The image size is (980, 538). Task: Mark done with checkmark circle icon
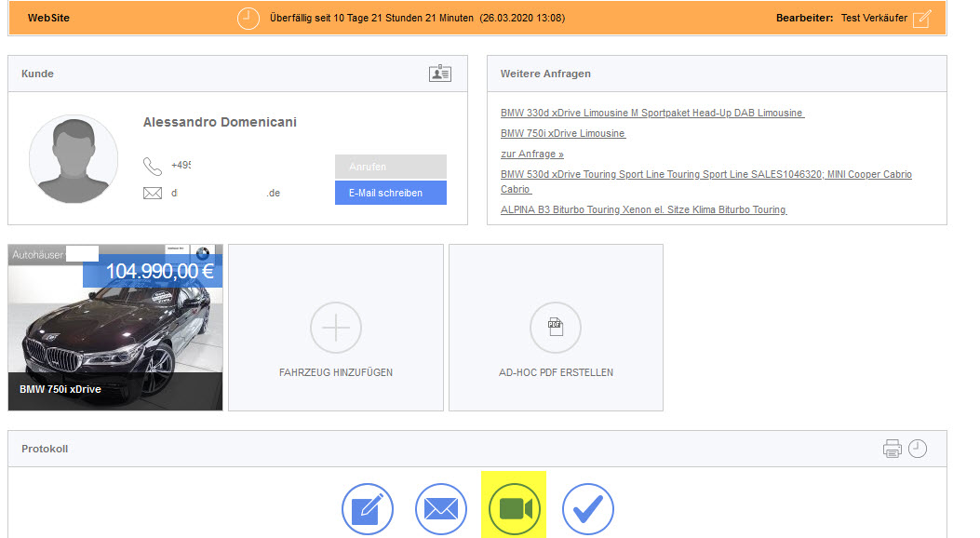588,509
